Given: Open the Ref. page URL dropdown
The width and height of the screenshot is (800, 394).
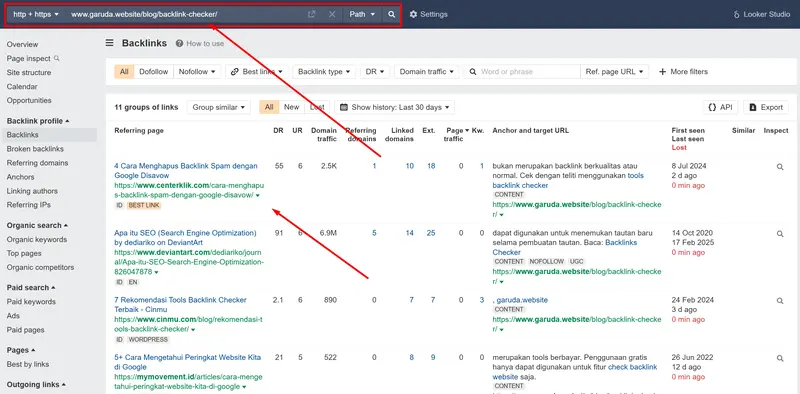Looking at the screenshot, I should (614, 71).
